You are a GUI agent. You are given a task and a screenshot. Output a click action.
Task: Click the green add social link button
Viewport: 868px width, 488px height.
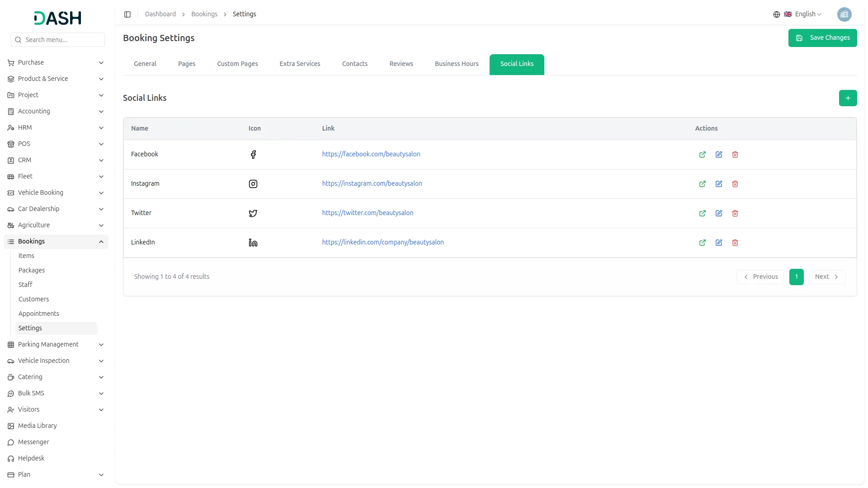[x=848, y=98]
